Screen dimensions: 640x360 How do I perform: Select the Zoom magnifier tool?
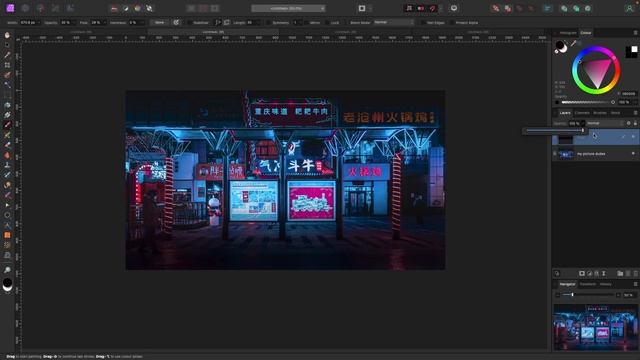tap(7, 270)
